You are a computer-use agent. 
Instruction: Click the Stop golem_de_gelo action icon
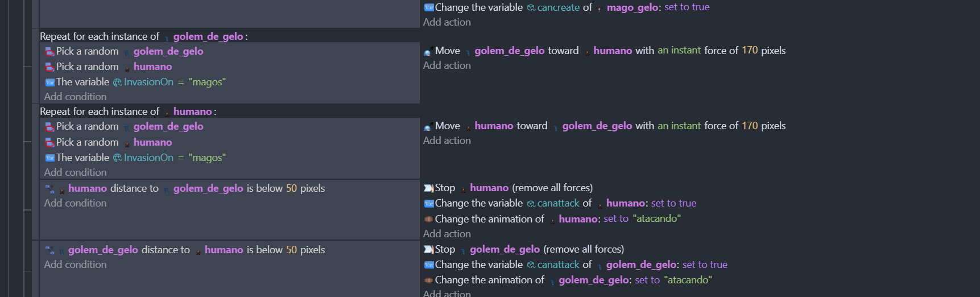[428, 250]
